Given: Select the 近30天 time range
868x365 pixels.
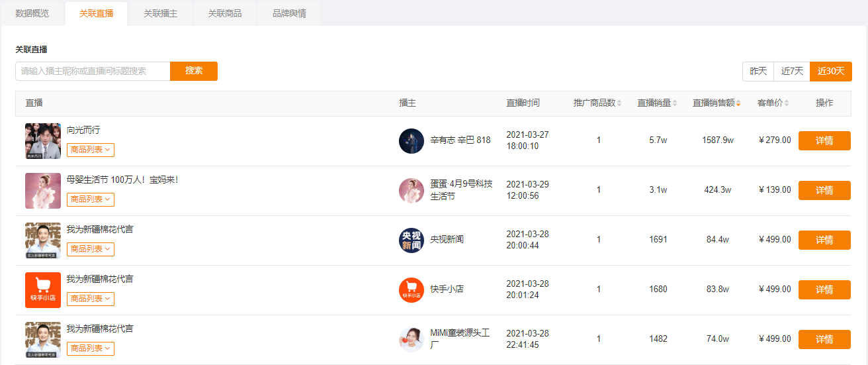Looking at the screenshot, I should [831, 72].
